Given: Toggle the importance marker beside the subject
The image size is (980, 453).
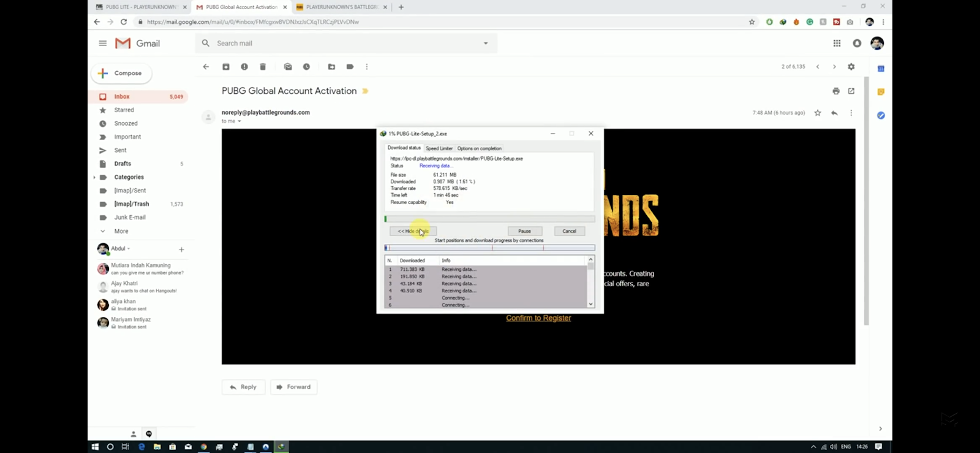Looking at the screenshot, I should pos(365,91).
